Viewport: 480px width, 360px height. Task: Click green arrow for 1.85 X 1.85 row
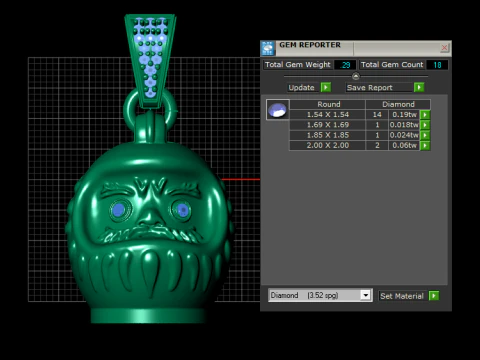425,135
